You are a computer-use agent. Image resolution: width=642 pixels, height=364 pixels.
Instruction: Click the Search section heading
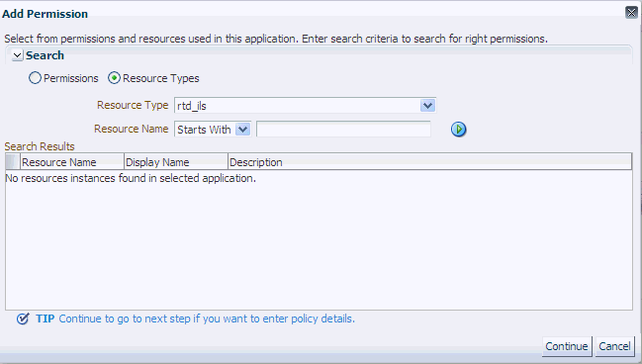(x=45, y=55)
